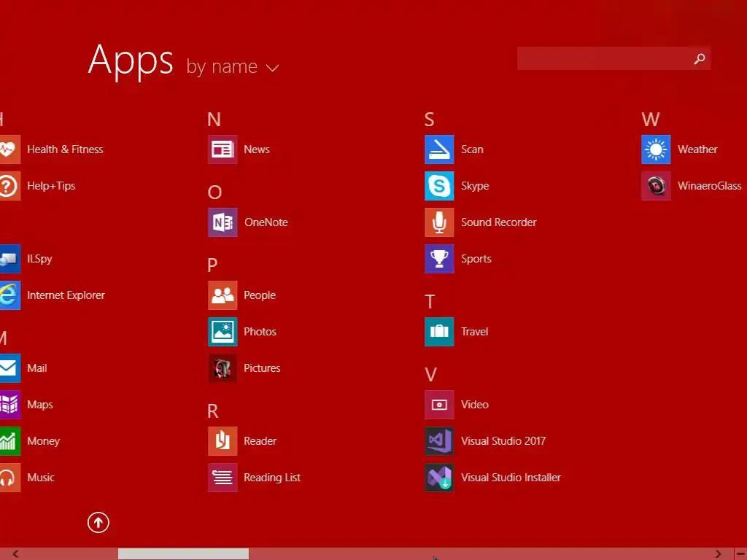Launch the Skype icon
This screenshot has width=747, height=560.
[x=439, y=186]
